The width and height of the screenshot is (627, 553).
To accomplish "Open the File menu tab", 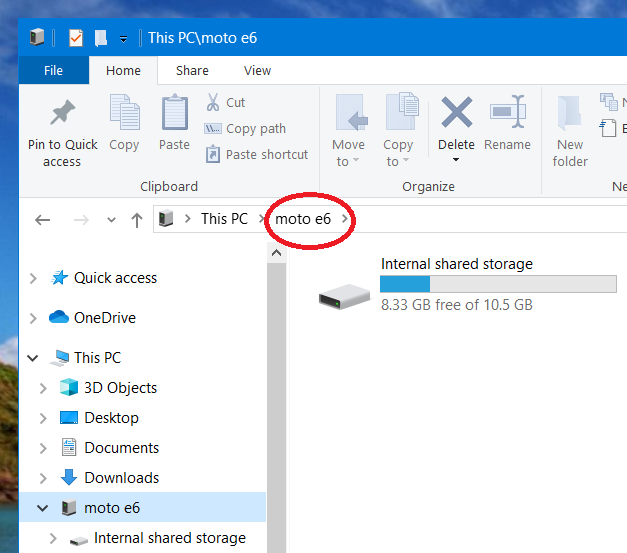I will [54, 70].
